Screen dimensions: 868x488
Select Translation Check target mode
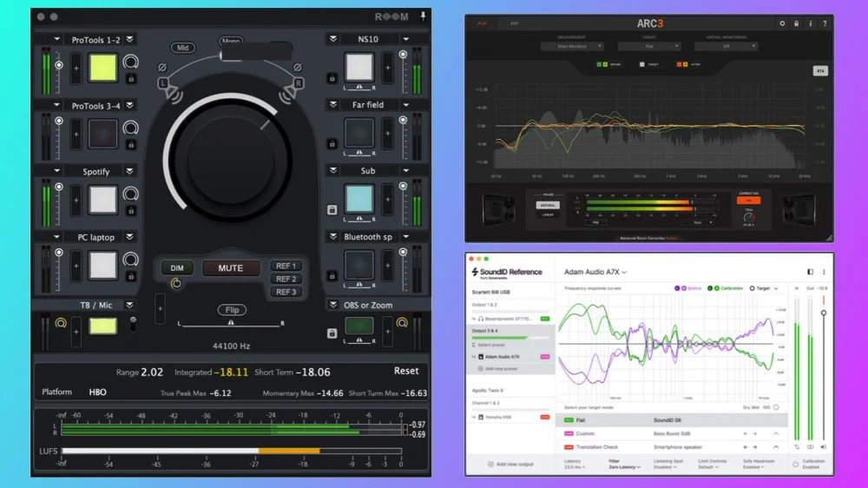[671, 447]
